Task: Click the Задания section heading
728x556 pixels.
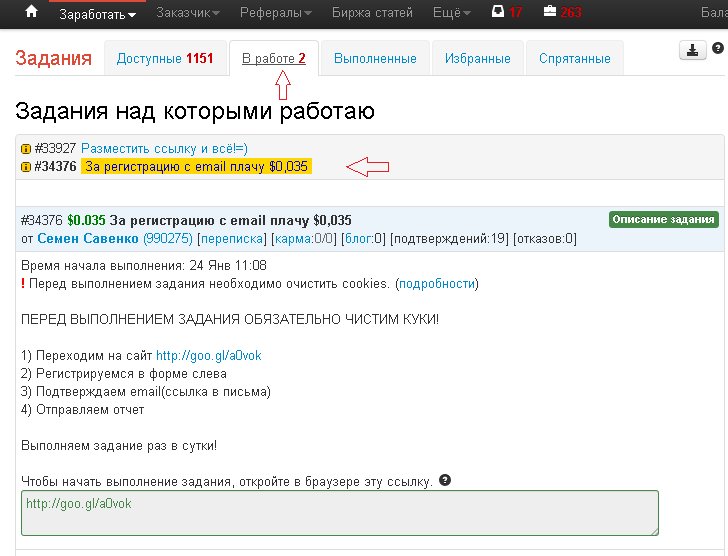Action: [x=53, y=58]
